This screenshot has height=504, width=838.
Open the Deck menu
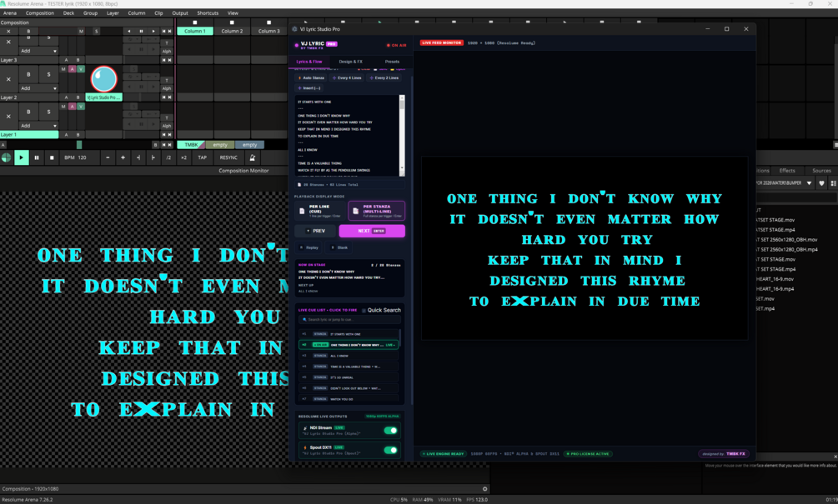tap(68, 12)
